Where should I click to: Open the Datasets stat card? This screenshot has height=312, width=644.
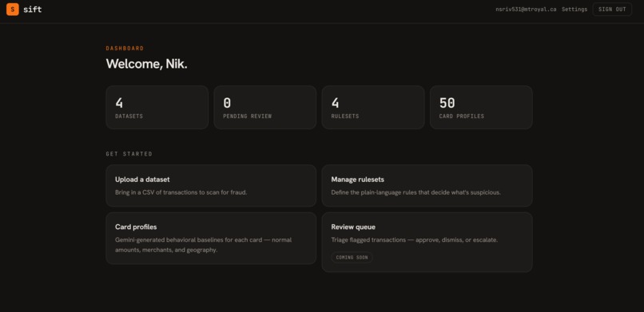coord(157,108)
